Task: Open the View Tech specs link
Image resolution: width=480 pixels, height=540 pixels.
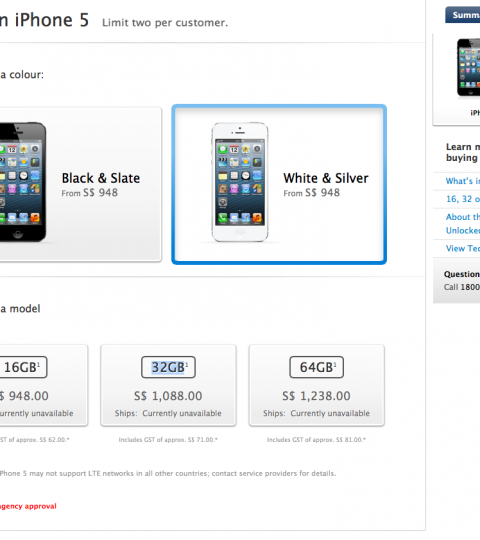Action: pos(462,248)
